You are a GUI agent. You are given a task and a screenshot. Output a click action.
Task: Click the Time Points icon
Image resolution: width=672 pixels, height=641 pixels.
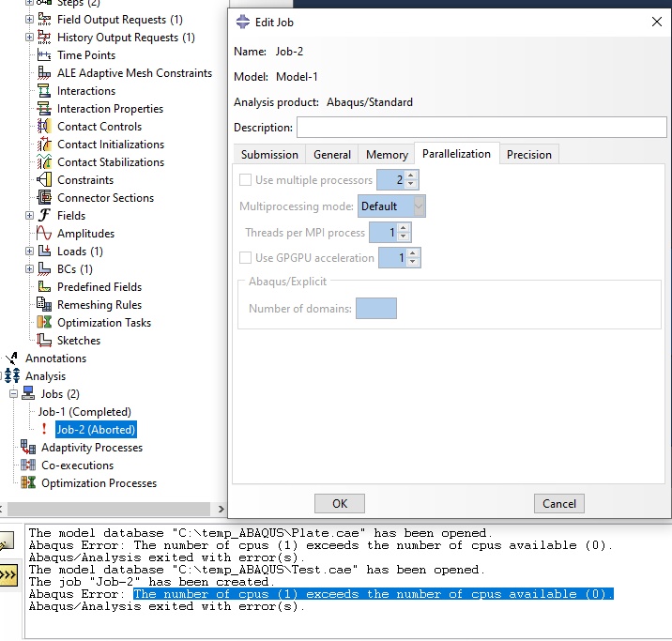(x=44, y=55)
